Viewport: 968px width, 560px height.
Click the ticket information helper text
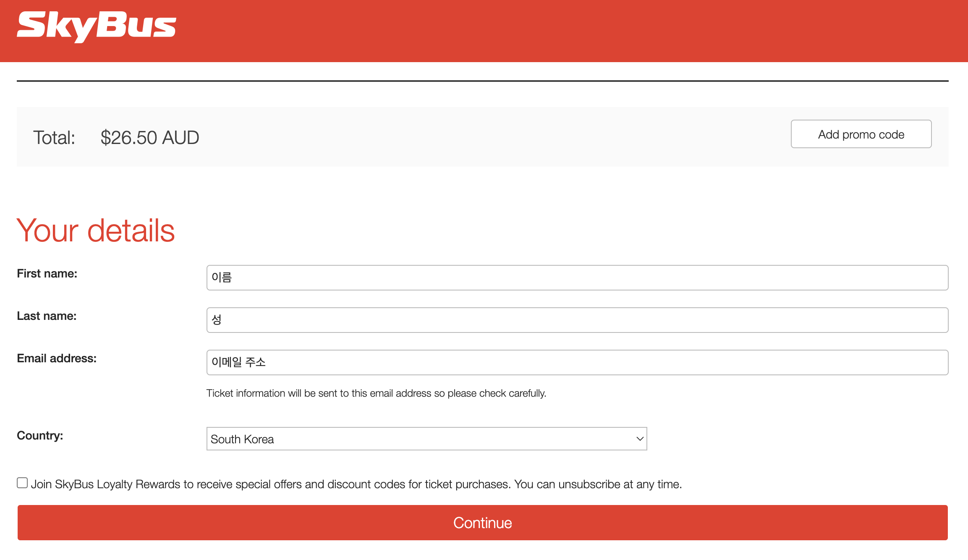376,393
